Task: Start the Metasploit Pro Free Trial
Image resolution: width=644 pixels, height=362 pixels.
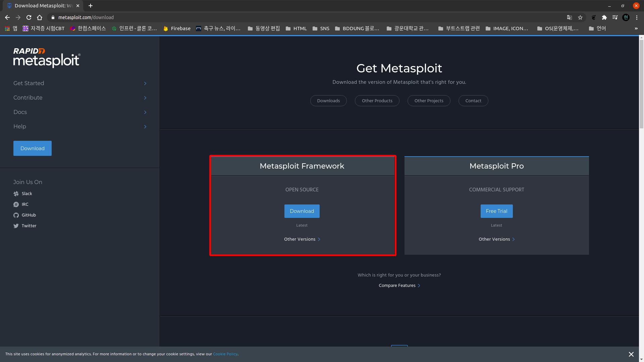Action: (x=496, y=211)
